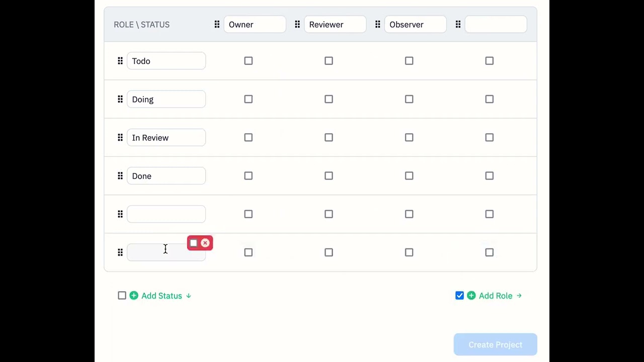Viewport: 644px width, 362px height.
Task: Uncheck the checkbox beside Add Role
Action: pyautogui.click(x=459, y=296)
